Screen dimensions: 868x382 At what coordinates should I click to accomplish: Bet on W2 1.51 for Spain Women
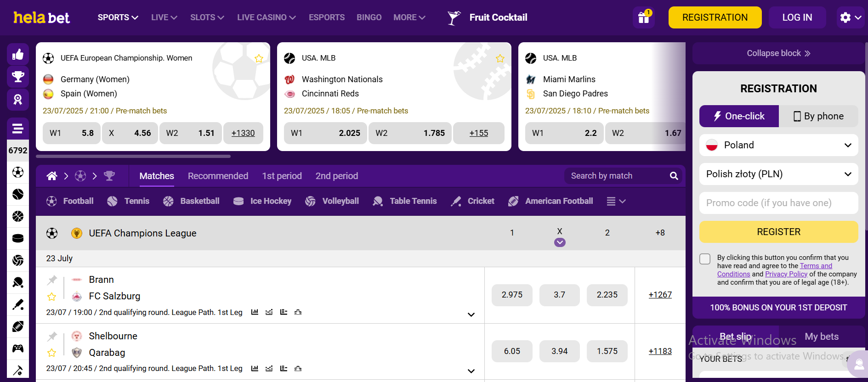point(191,133)
